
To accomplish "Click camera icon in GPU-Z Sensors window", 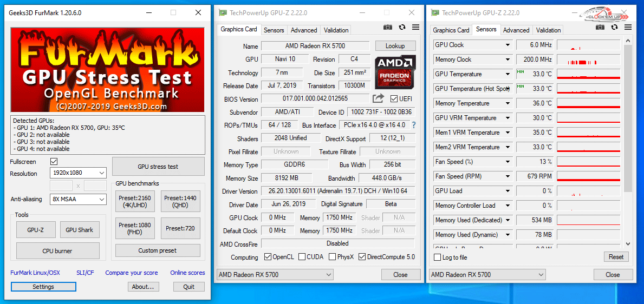I will (x=600, y=28).
